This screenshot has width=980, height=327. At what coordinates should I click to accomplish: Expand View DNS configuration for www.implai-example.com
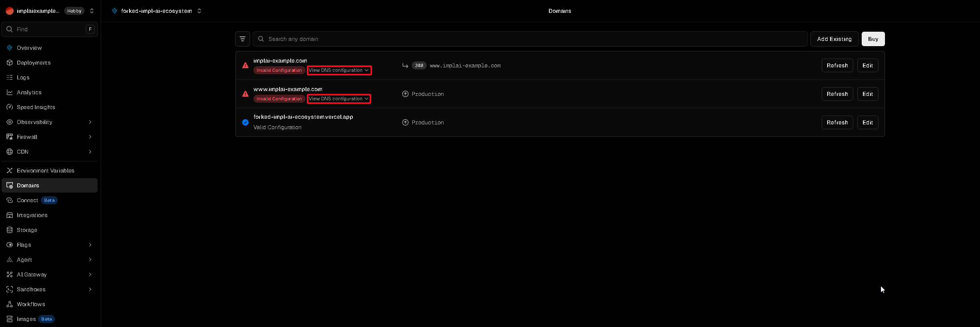click(339, 99)
